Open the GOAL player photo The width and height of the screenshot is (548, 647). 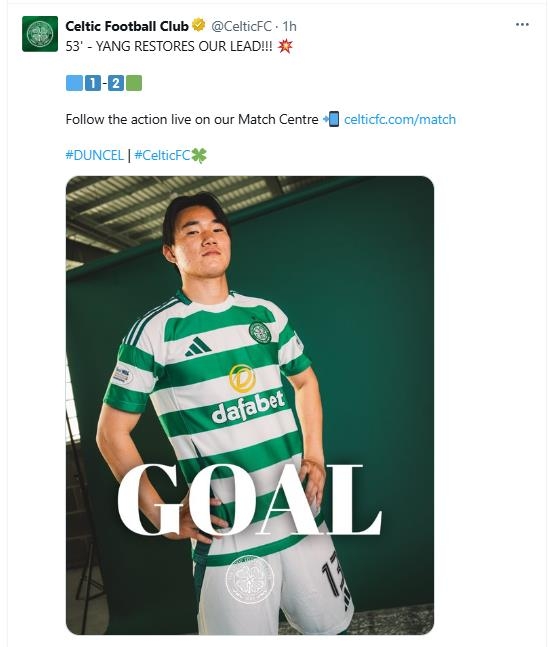point(250,405)
